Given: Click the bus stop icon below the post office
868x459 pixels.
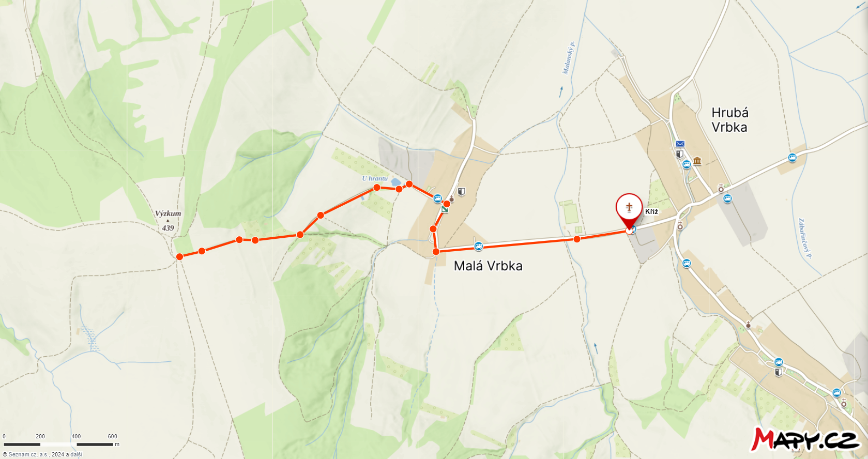Looking at the screenshot, I should [687, 164].
